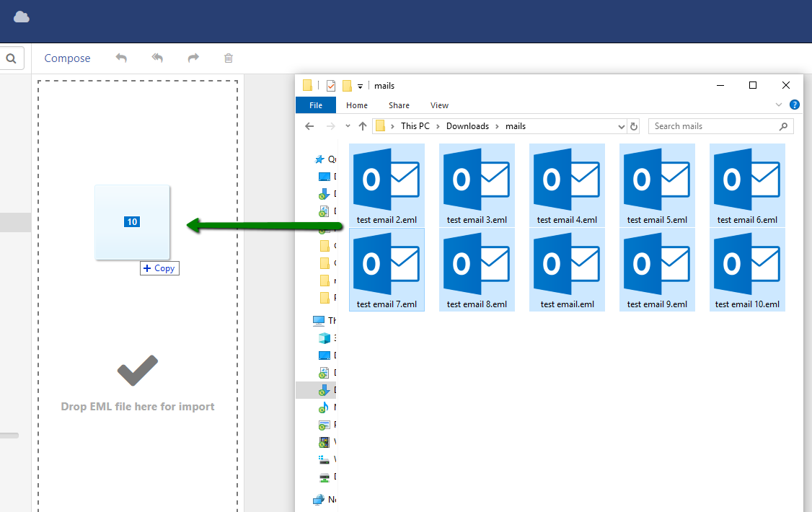Image resolution: width=812 pixels, height=512 pixels.
Task: Select highlighted Downloads item in tree
Action: [317, 390]
